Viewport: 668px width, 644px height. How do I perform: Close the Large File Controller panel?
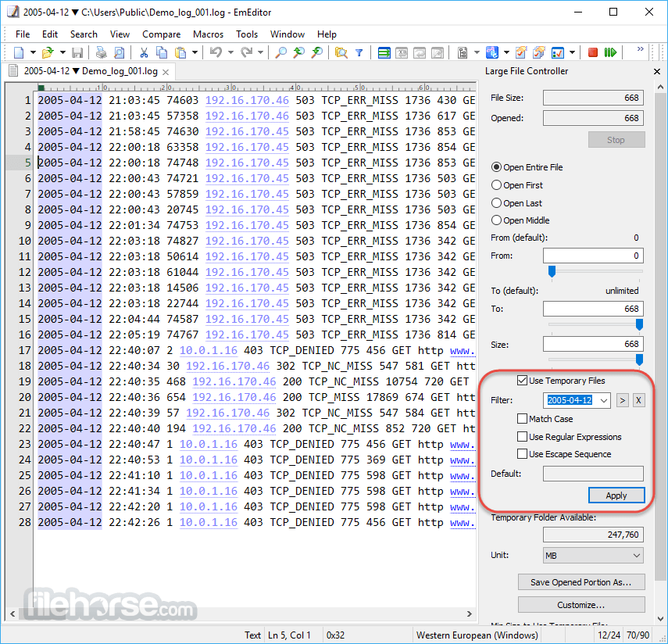pyautogui.click(x=657, y=72)
